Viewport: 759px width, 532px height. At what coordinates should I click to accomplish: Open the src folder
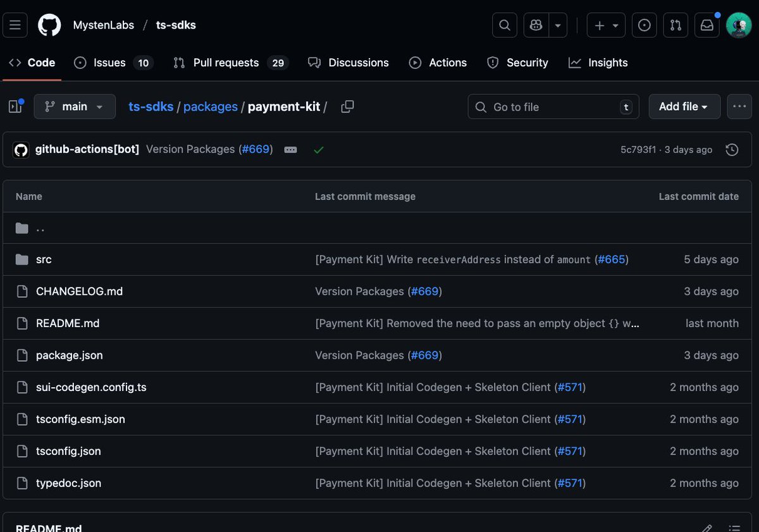(x=44, y=259)
